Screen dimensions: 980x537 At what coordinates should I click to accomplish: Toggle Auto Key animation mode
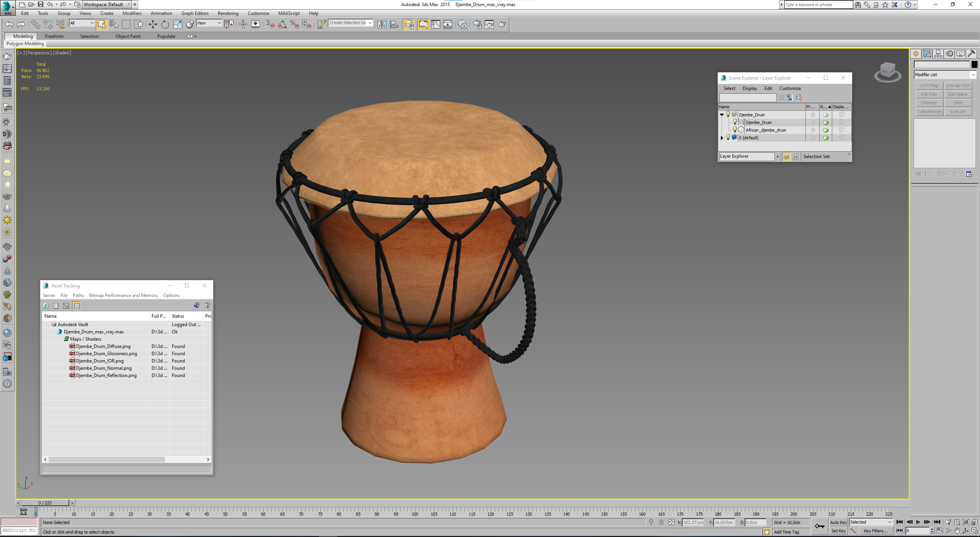pyautogui.click(x=838, y=522)
